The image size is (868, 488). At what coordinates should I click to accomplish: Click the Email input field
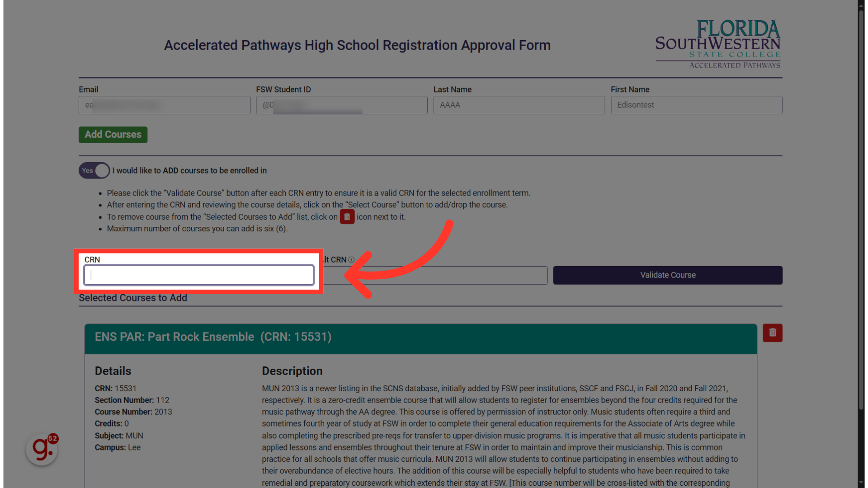(x=164, y=105)
